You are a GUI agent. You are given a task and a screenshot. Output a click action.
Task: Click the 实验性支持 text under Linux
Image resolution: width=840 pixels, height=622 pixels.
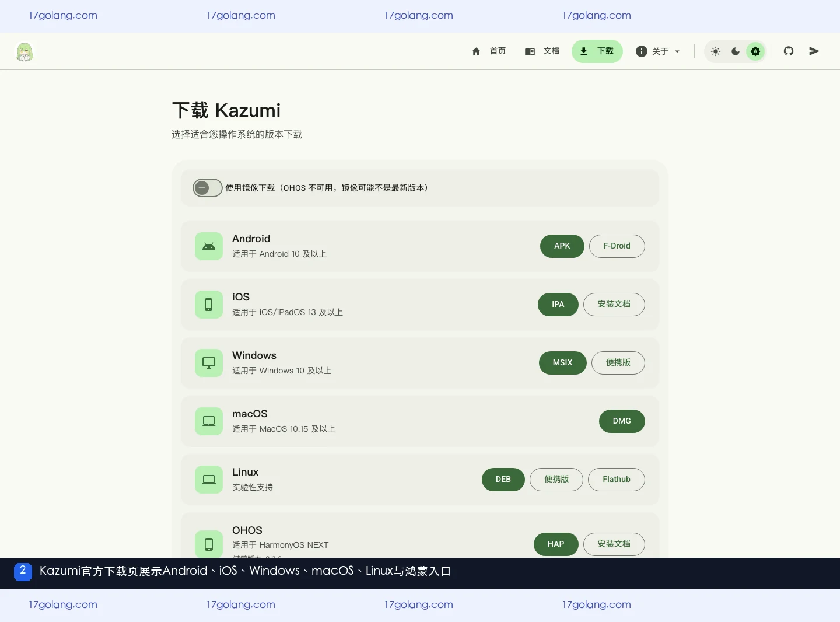point(253,488)
